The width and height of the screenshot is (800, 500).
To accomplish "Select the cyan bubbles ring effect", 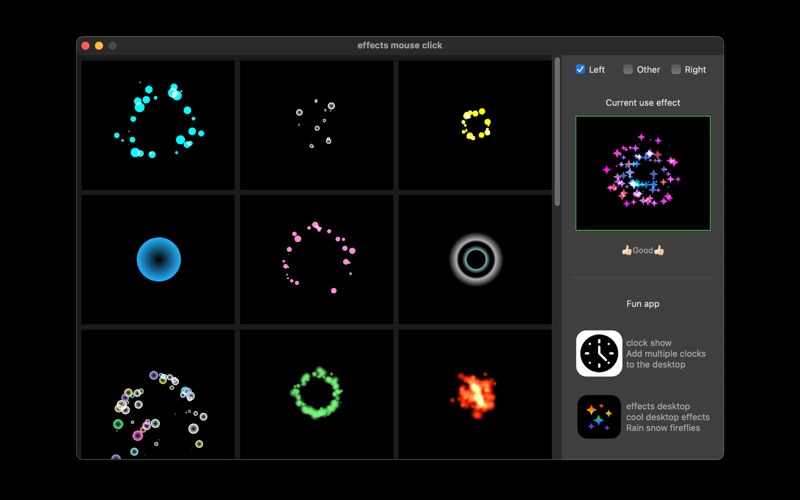I will [x=158, y=124].
